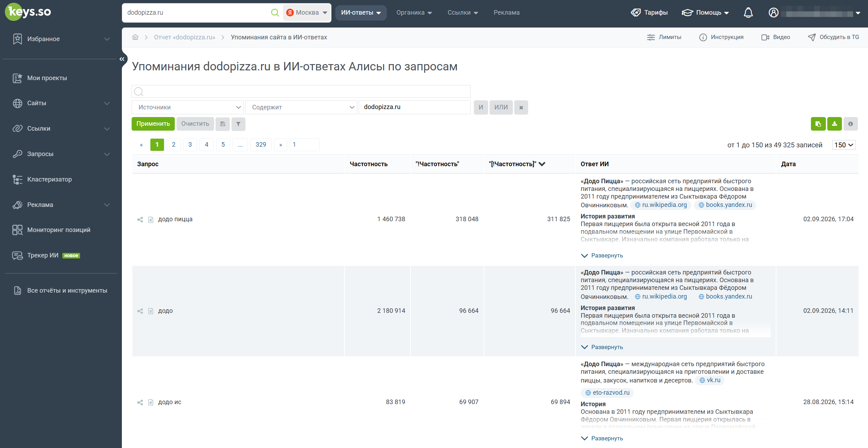Click the share icon for «додо пицца»
Image resolution: width=868 pixels, height=448 pixels.
pyautogui.click(x=140, y=219)
